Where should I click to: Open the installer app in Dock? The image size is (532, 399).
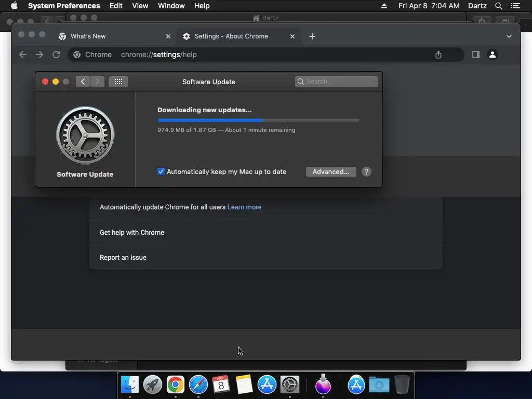pyautogui.click(x=323, y=384)
